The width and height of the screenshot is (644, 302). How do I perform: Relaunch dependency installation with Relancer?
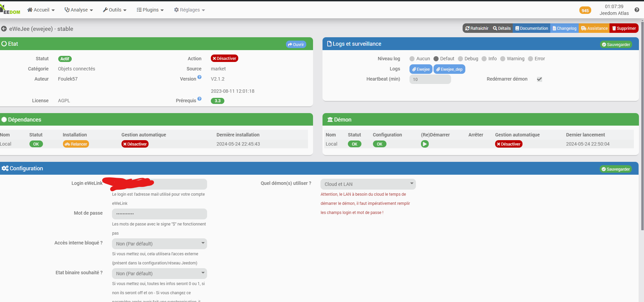76,144
